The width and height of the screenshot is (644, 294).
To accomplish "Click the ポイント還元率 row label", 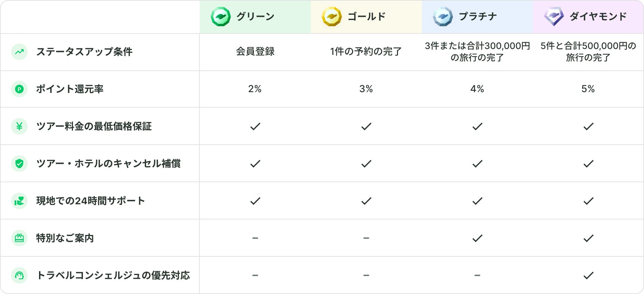I will [70, 89].
